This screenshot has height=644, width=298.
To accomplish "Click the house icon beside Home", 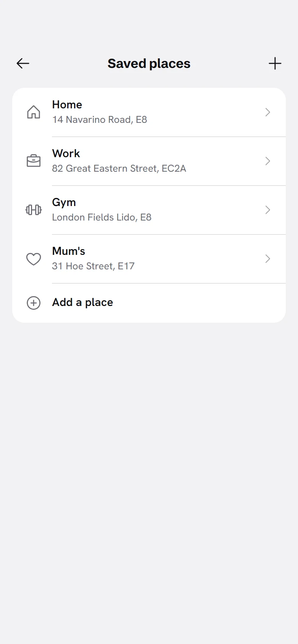I will [34, 112].
